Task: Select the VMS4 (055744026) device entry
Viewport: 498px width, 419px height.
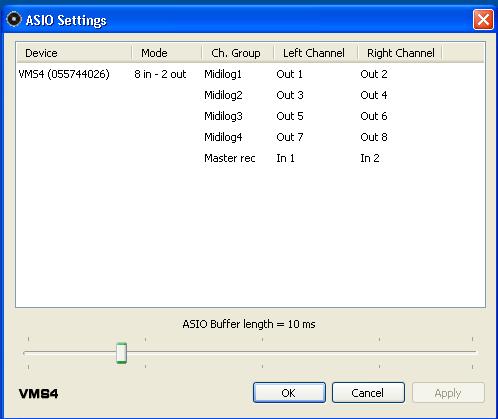Action: pyautogui.click(x=64, y=74)
